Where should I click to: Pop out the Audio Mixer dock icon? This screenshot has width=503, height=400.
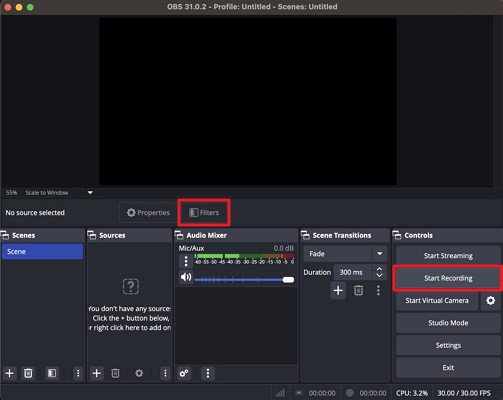[179, 235]
